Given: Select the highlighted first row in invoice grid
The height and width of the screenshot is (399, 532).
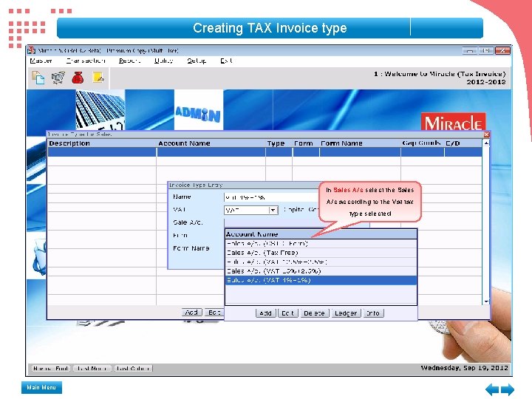Looking at the screenshot, I should (265, 152).
